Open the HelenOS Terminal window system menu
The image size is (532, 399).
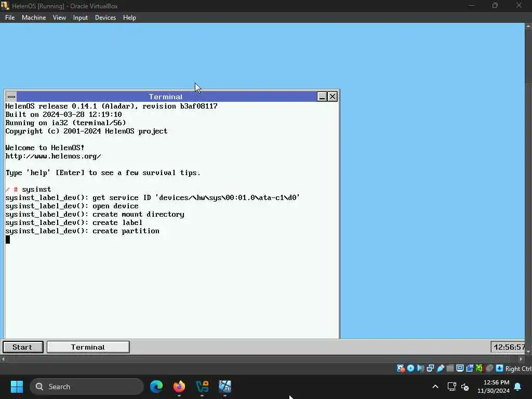[11, 97]
